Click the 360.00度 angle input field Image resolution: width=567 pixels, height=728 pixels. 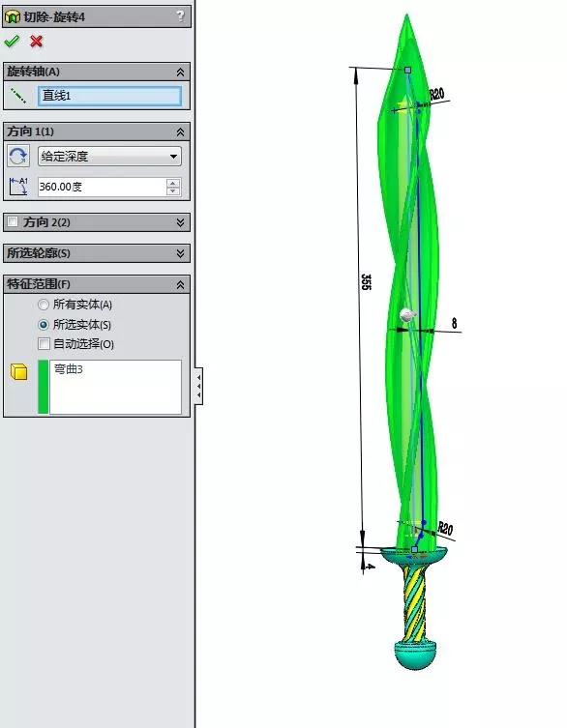pos(102,187)
